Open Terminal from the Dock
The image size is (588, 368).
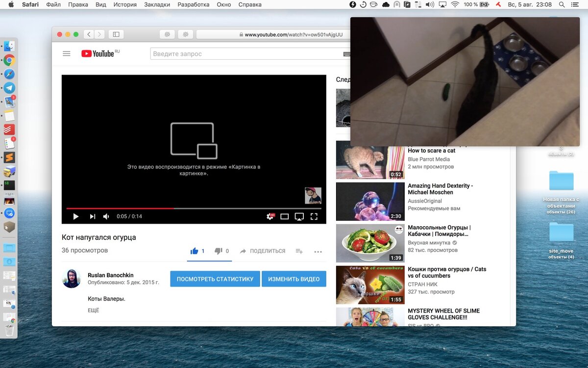coord(9,185)
